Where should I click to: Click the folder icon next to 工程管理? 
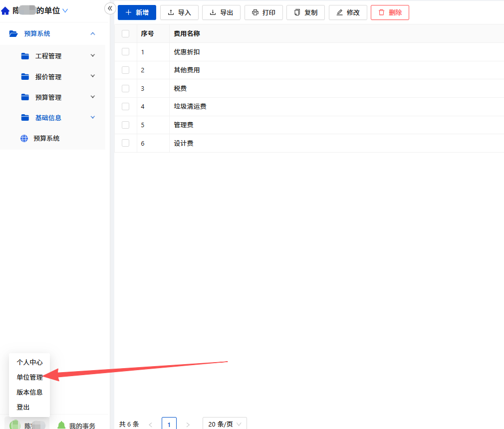pyautogui.click(x=25, y=56)
